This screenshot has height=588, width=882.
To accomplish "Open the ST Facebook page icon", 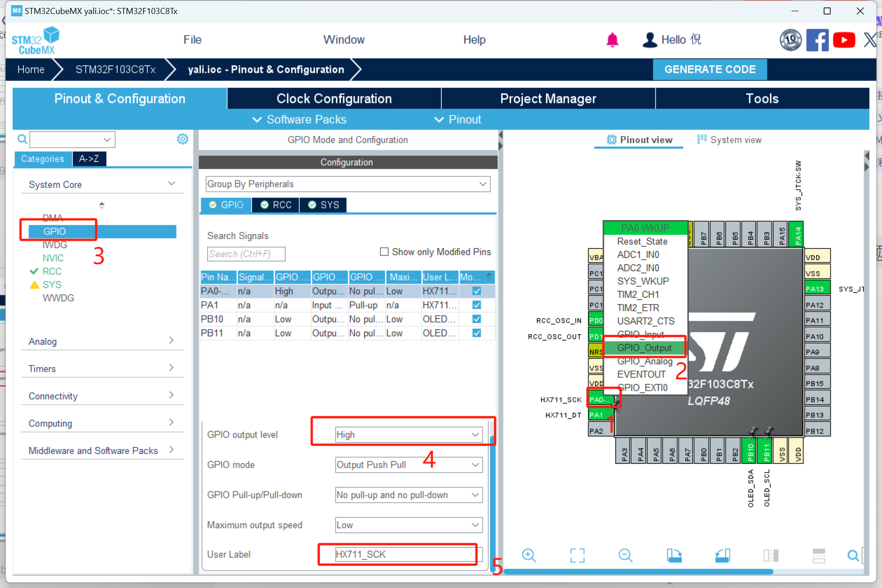I will click(817, 40).
